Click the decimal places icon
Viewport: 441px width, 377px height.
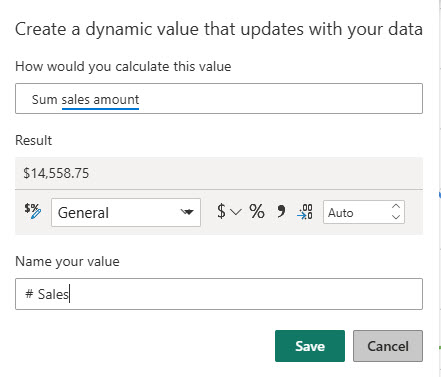tap(305, 212)
